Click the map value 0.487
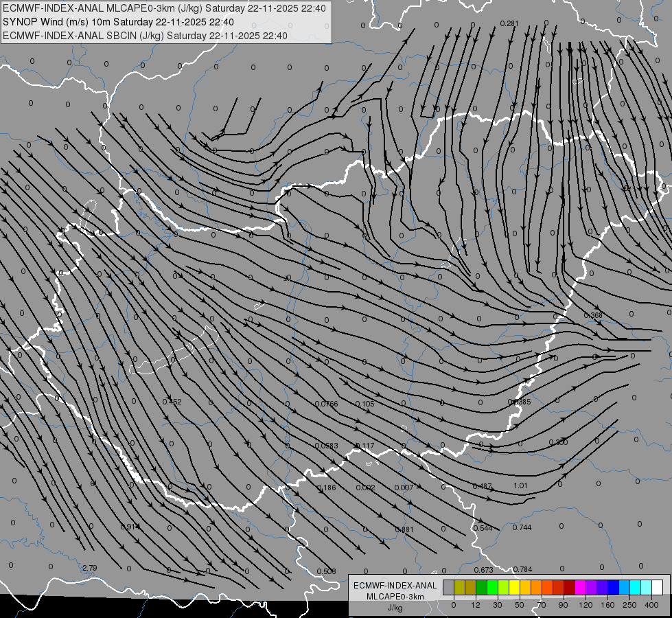This screenshot has width=672, height=618. pos(482,486)
